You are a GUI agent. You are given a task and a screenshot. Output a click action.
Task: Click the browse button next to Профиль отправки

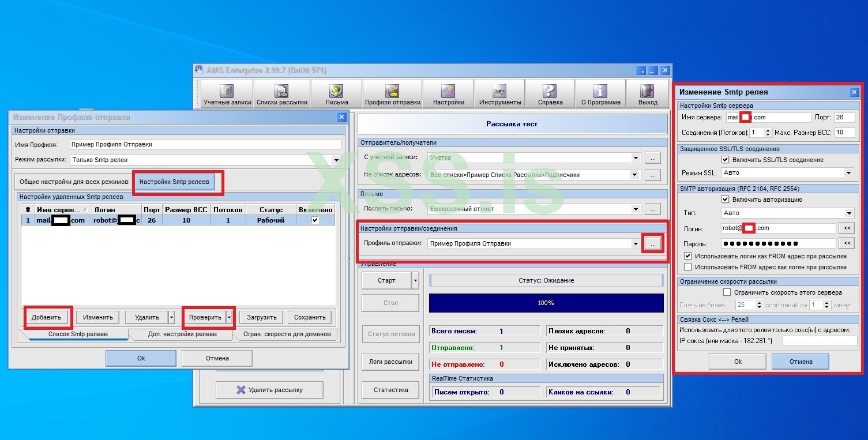point(652,243)
